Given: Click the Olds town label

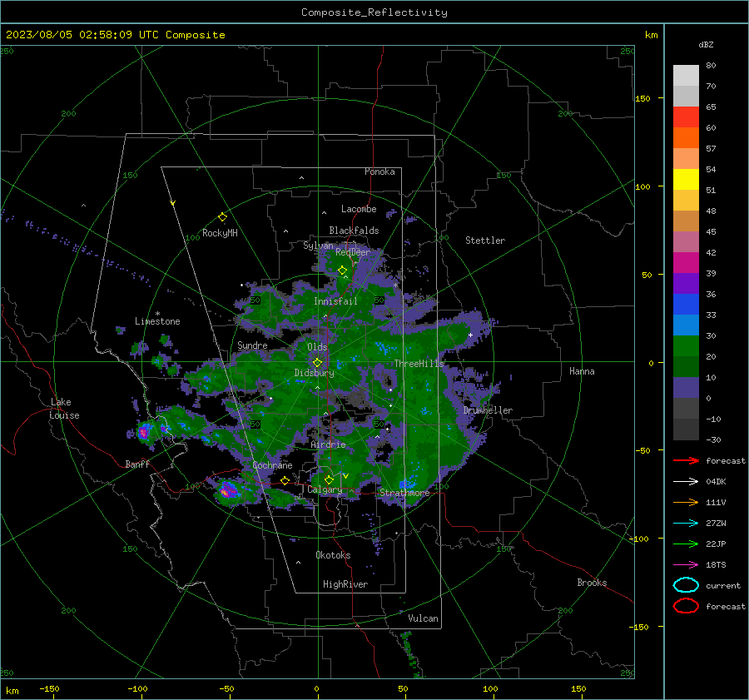Looking at the screenshot, I should 317,347.
